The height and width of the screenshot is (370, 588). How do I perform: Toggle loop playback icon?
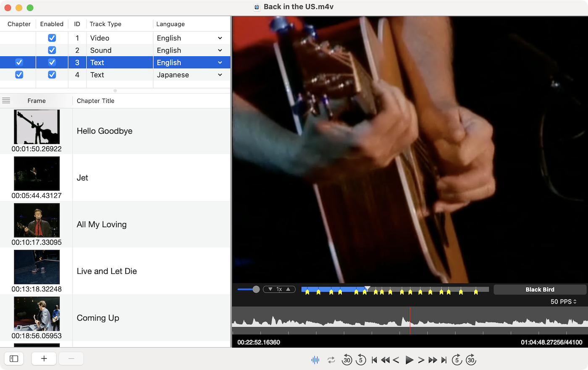click(x=331, y=360)
